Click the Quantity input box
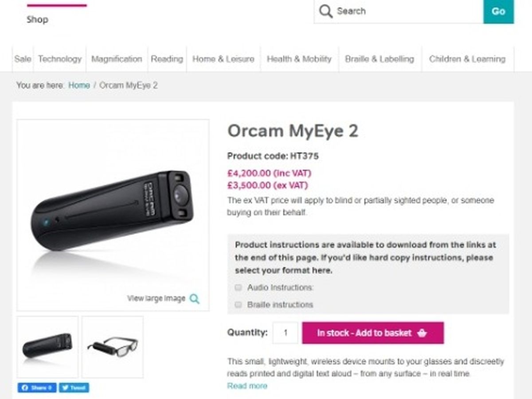Screen dimensions: 532x399 (x=285, y=333)
